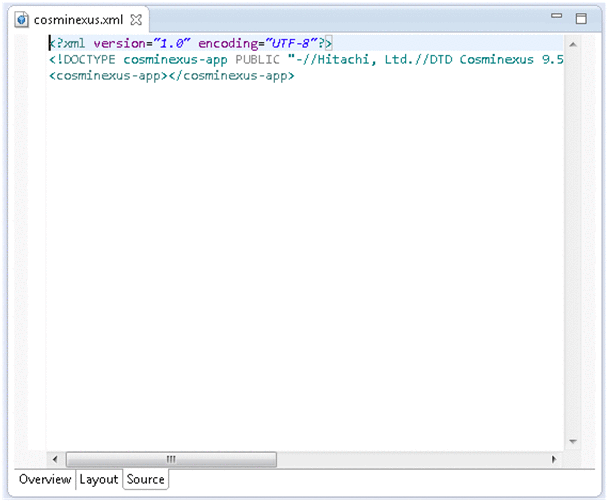Minimize the editor panel
Viewport: 609px width, 503px height.
559,18
